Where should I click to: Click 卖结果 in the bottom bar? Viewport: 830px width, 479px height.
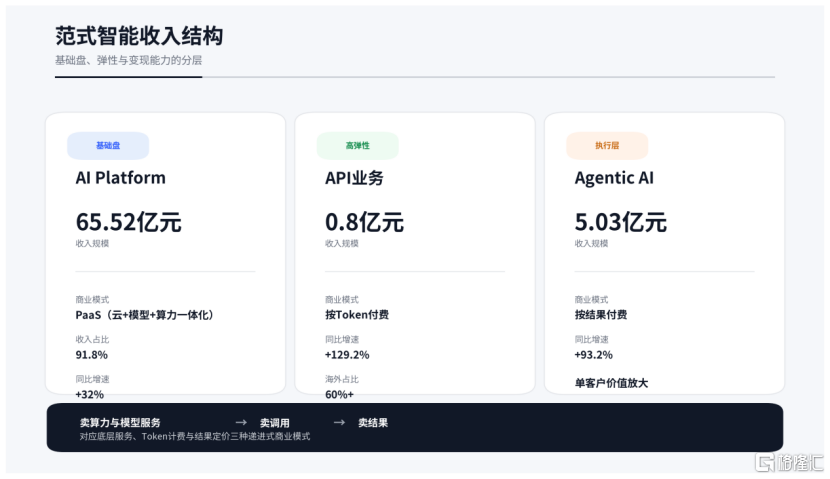coord(373,423)
